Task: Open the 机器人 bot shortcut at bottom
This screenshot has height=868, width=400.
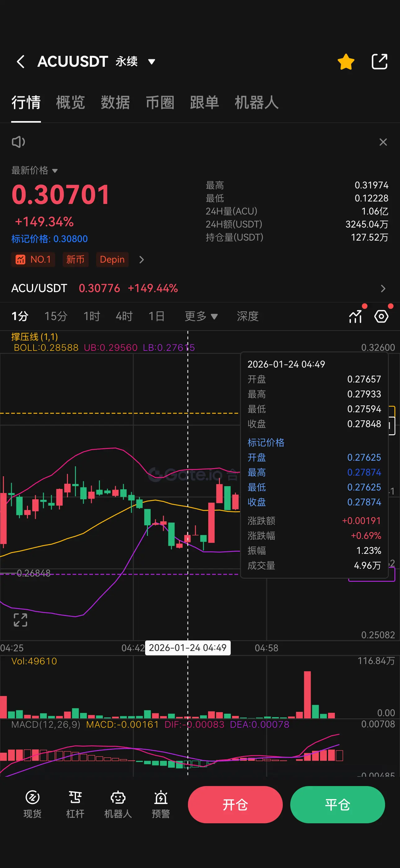Action: [118, 804]
